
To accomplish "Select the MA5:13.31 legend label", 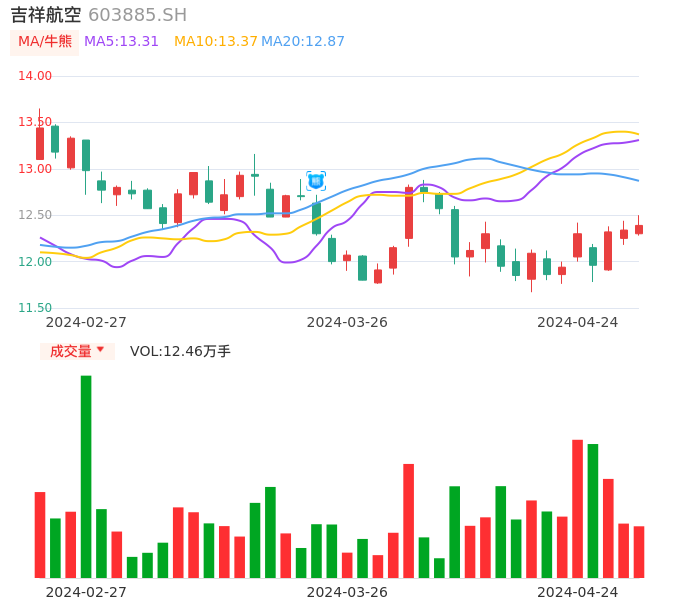I will tap(121, 42).
